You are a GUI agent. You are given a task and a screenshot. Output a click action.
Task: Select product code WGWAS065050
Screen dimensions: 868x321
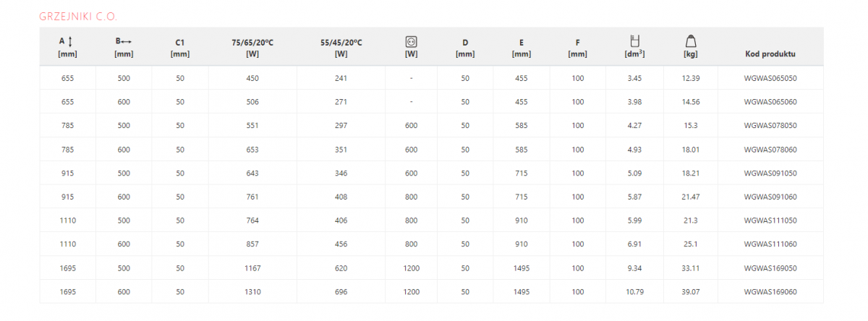coord(770,78)
